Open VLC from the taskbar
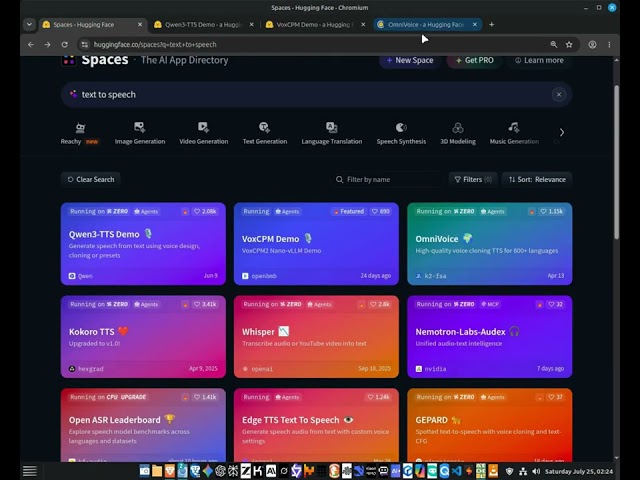 [x=493, y=471]
